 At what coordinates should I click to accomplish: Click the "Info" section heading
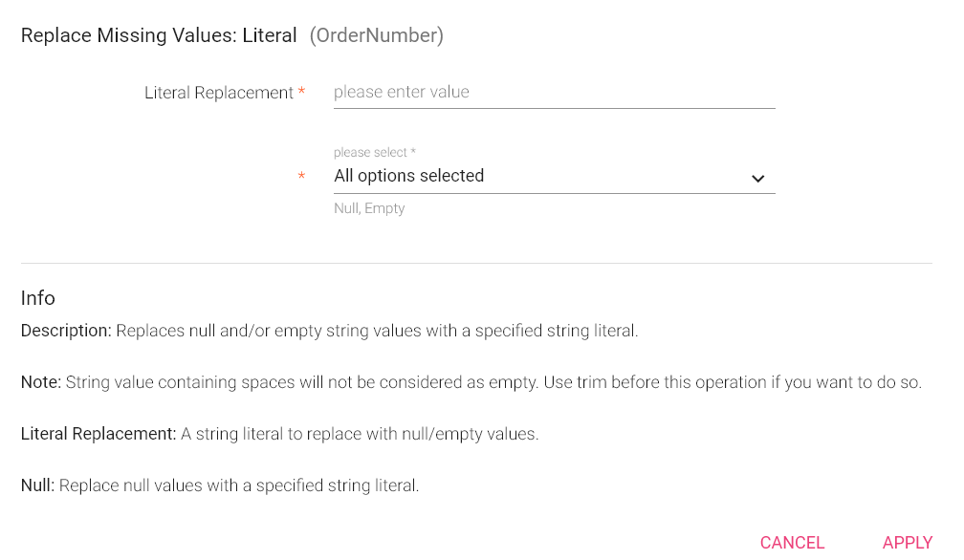click(38, 298)
